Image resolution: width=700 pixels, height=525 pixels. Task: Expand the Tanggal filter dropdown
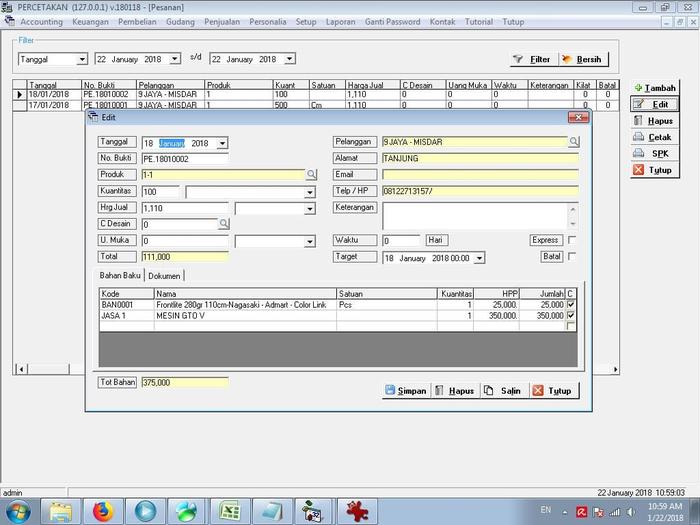(x=82, y=60)
